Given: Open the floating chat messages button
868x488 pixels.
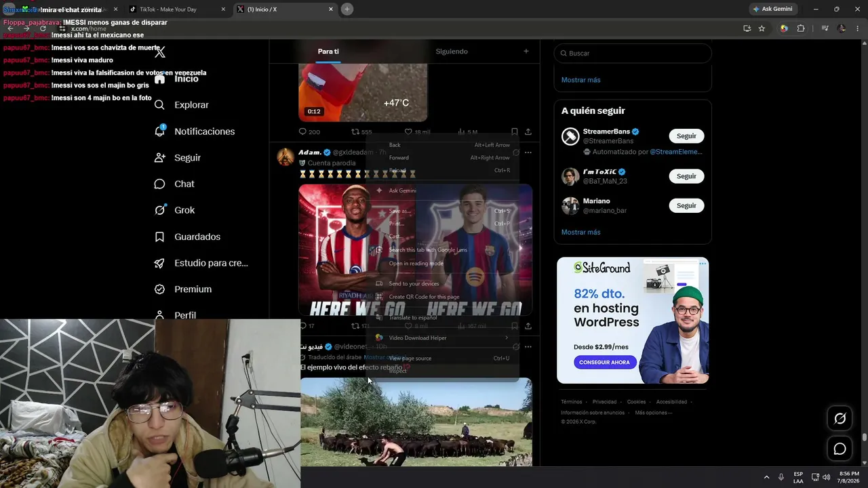Looking at the screenshot, I should (840, 449).
